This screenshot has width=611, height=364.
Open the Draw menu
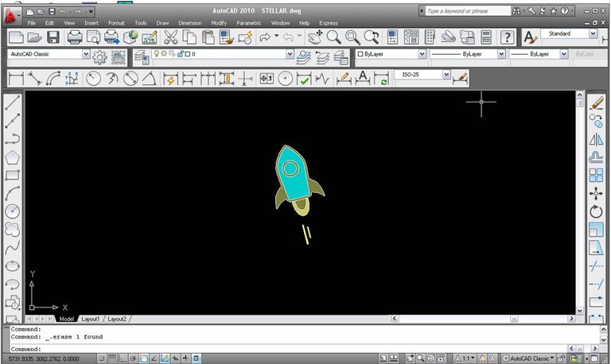pyautogui.click(x=162, y=23)
